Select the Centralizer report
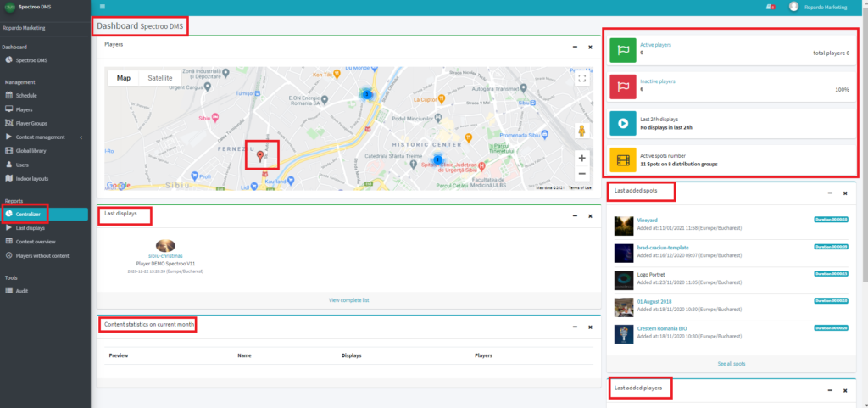The image size is (868, 408). point(44,215)
